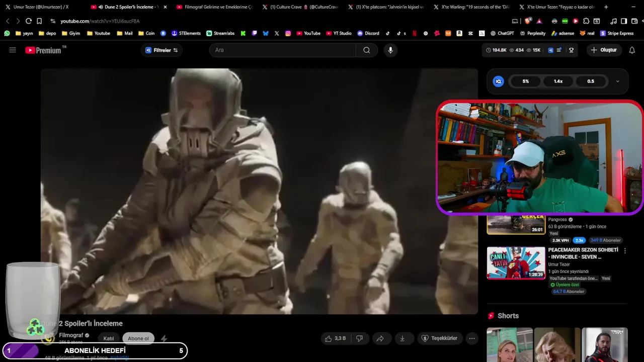Open the Twitch bookmark icon
644x362 pixels.
(254, 33)
